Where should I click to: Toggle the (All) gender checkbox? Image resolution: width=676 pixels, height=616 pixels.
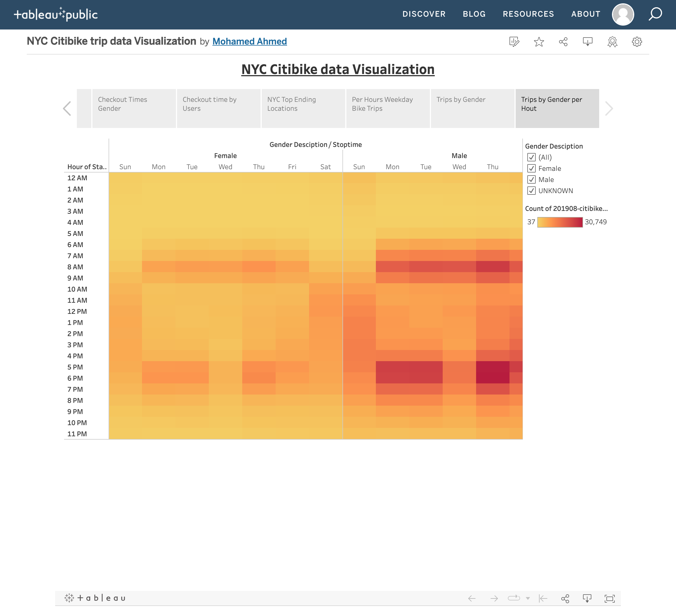531,157
